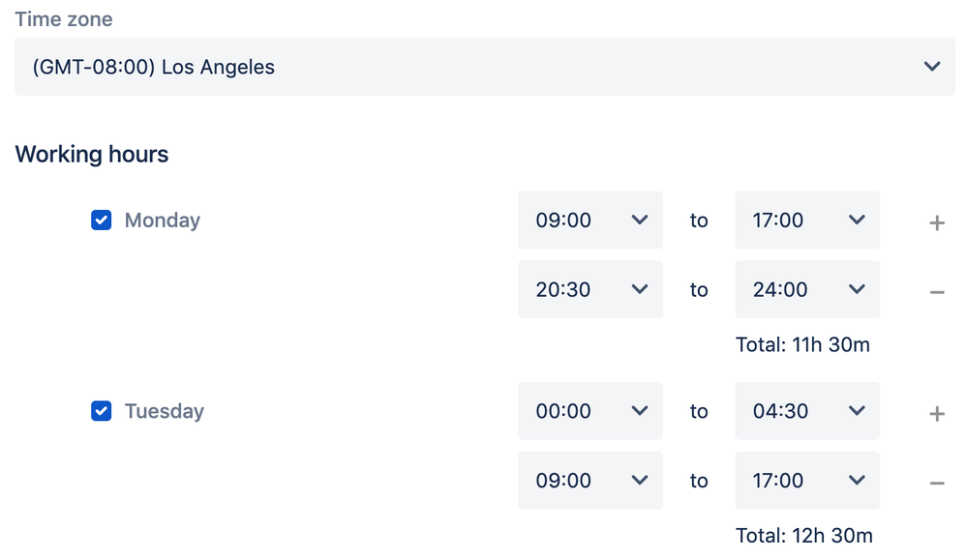The image size is (967, 560).
Task: Change Monday's 20:30 start time
Action: pyautogui.click(x=590, y=289)
